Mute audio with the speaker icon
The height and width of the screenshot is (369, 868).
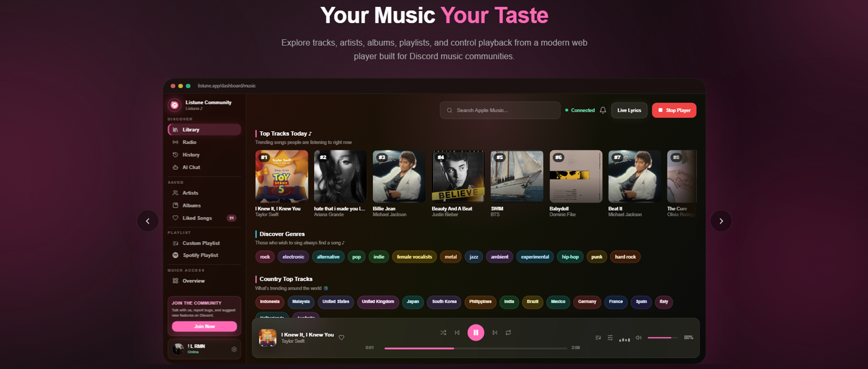click(x=638, y=338)
